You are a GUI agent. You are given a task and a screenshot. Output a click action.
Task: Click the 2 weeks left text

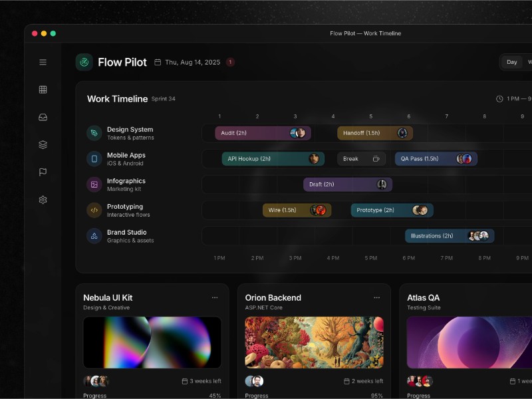pos(368,381)
